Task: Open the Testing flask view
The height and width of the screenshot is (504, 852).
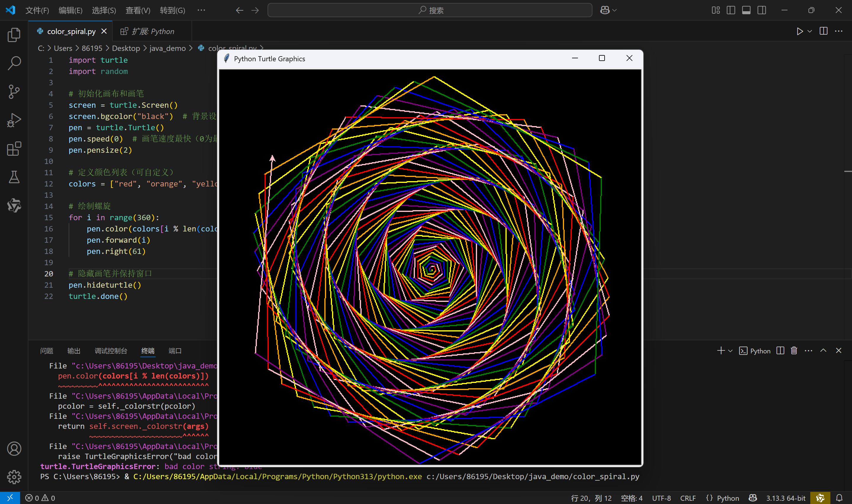Action: pyautogui.click(x=14, y=177)
